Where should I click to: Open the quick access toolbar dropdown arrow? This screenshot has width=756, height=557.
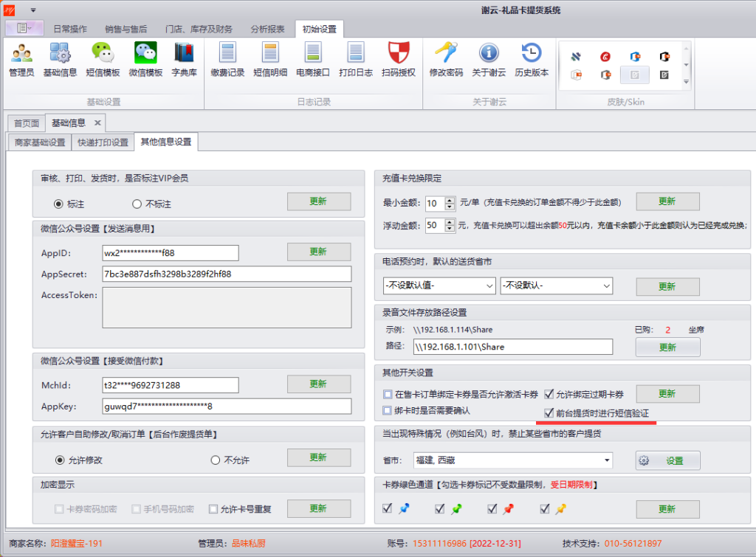(x=32, y=10)
